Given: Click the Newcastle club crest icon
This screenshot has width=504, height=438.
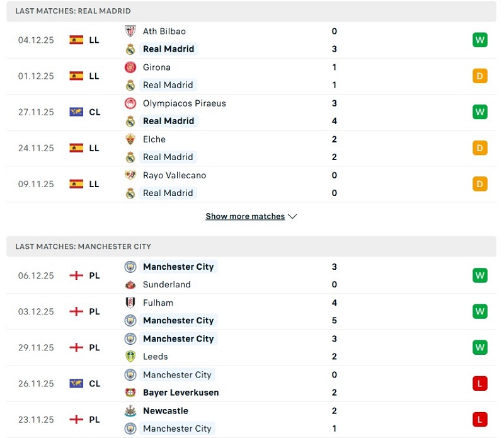Looking at the screenshot, I should click(x=130, y=411).
